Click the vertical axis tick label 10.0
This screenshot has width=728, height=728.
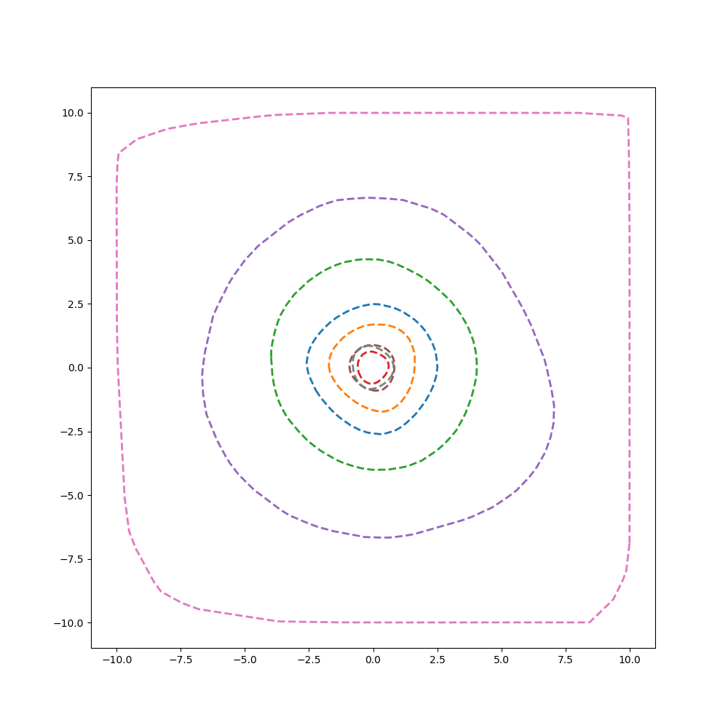click(x=73, y=114)
